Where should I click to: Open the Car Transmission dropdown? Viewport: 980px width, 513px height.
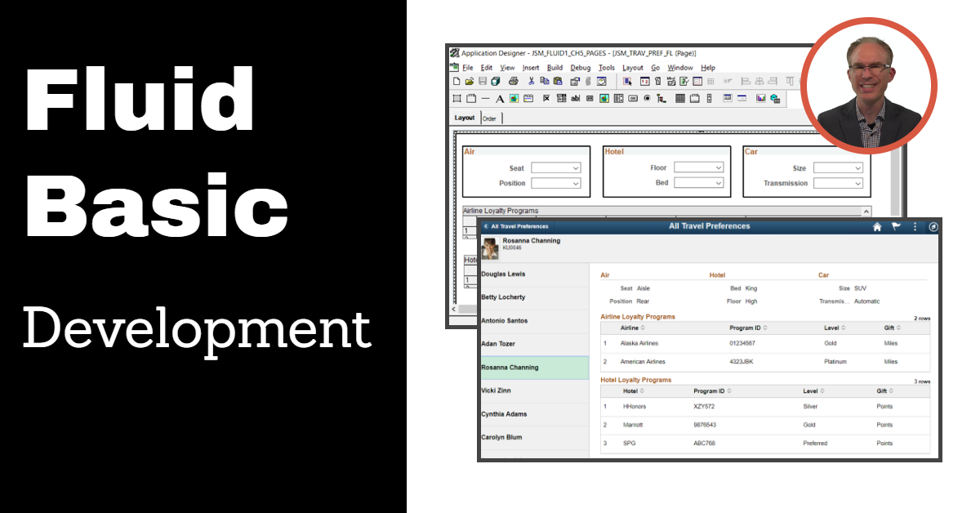(838, 184)
